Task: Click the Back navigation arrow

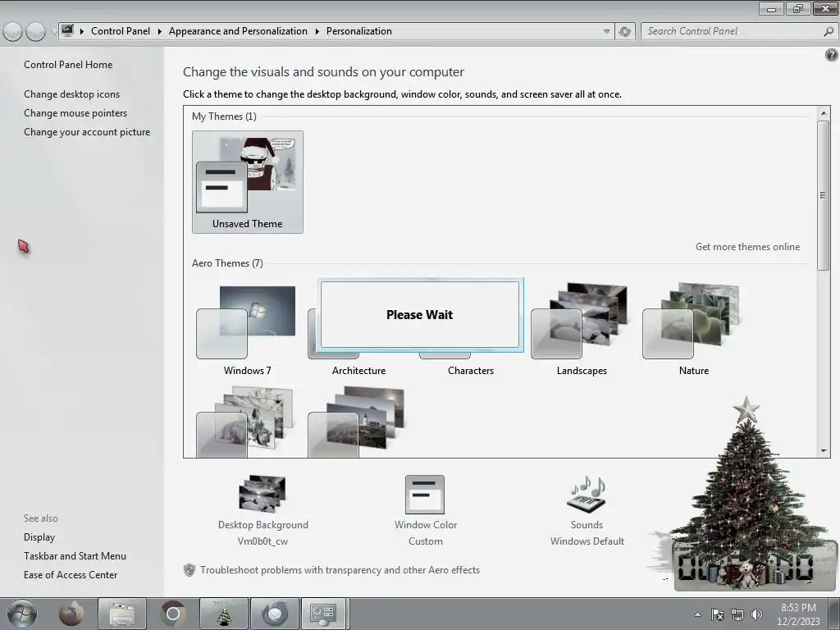Action: click(12, 32)
